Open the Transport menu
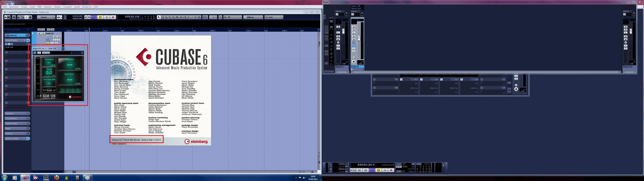The height and width of the screenshot is (181, 644). (x=68, y=7)
